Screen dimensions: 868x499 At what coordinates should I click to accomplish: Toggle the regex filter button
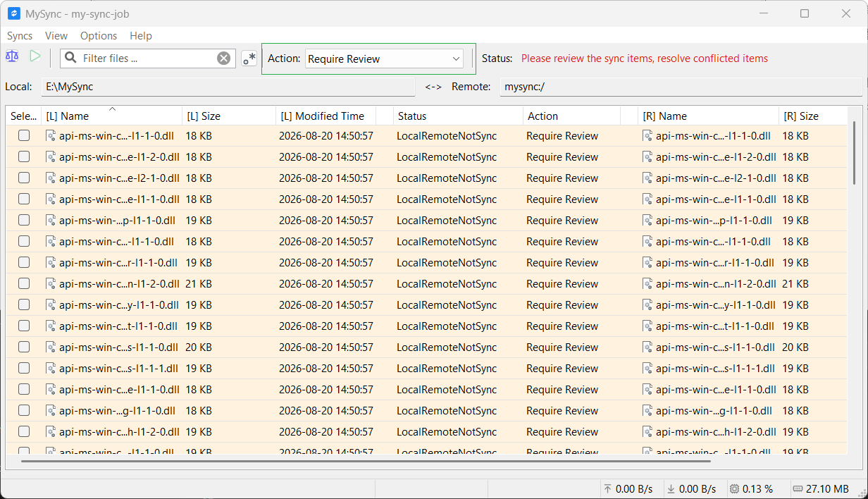click(x=249, y=58)
